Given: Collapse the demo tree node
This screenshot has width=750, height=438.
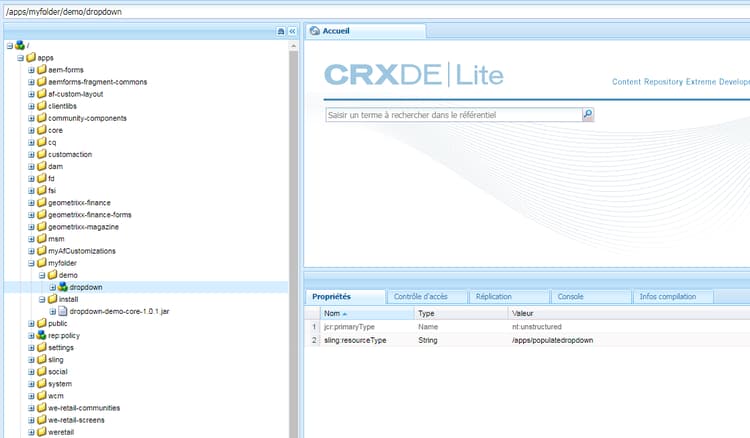Looking at the screenshot, I should [x=42, y=275].
